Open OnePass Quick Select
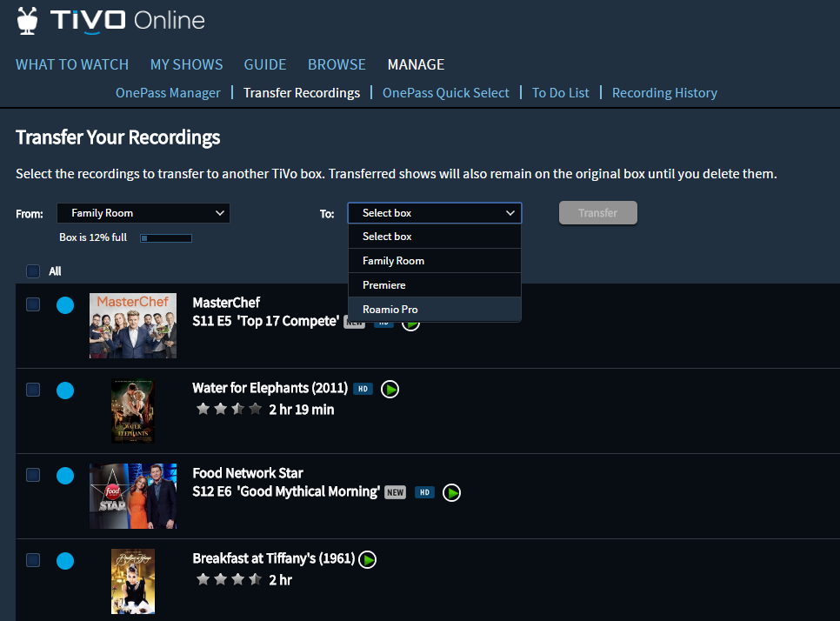Screen dimensions: 840x621 [x=446, y=93]
